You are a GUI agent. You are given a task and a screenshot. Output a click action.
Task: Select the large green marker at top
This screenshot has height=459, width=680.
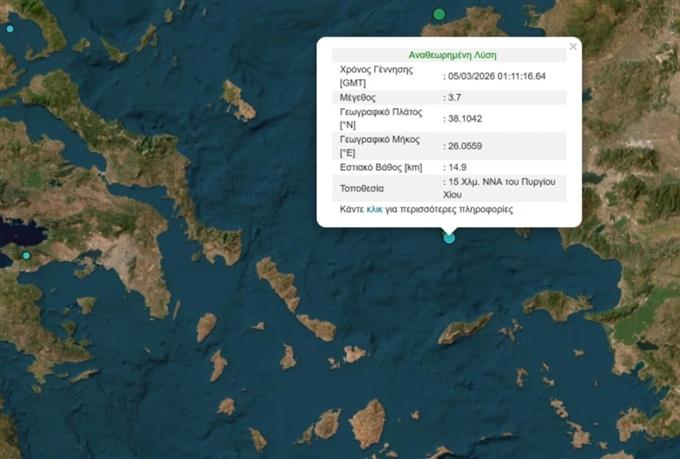pos(439,13)
